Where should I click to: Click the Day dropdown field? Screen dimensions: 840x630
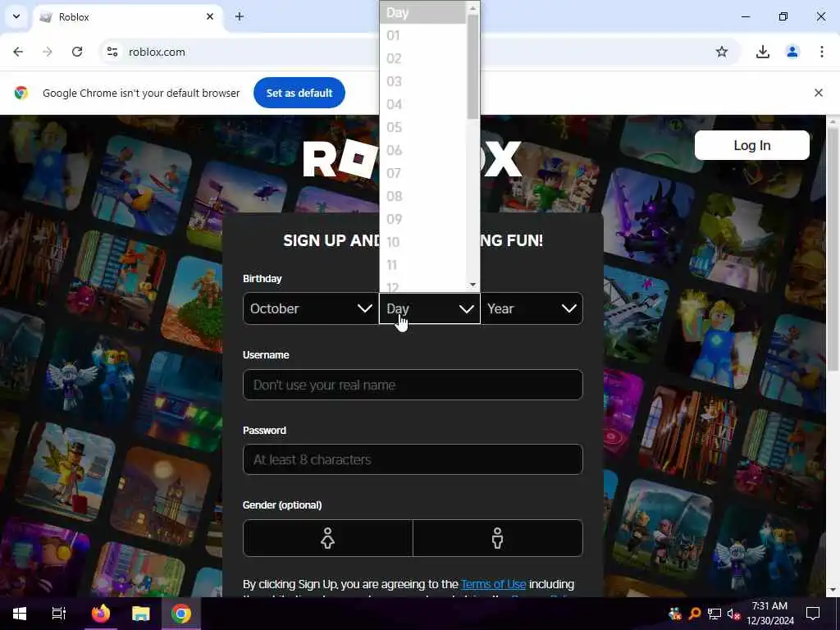430,308
